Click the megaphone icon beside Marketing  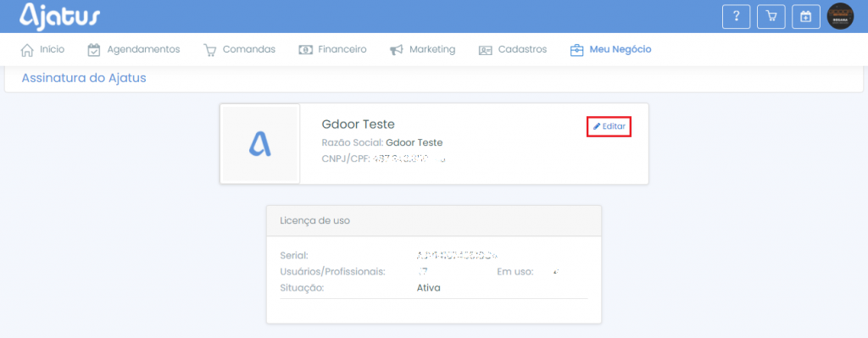397,50
